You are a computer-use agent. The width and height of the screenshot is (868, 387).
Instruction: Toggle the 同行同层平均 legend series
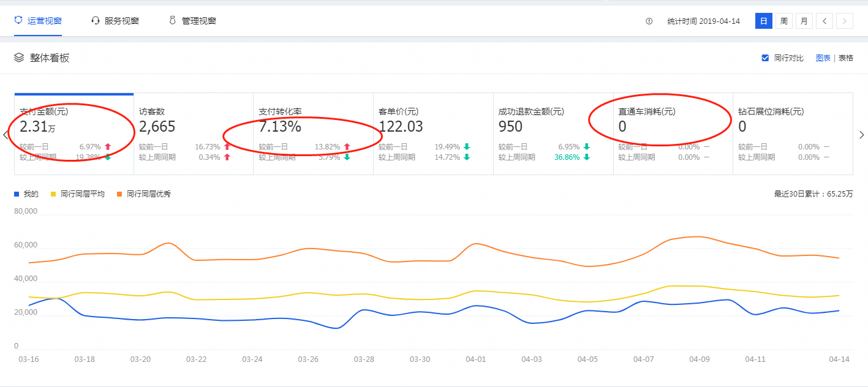click(78, 193)
